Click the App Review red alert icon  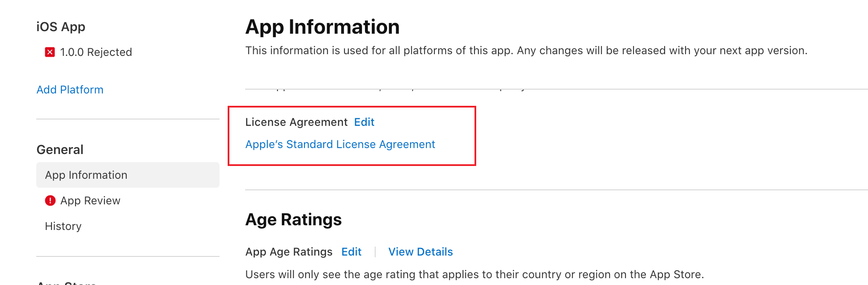pyautogui.click(x=50, y=201)
